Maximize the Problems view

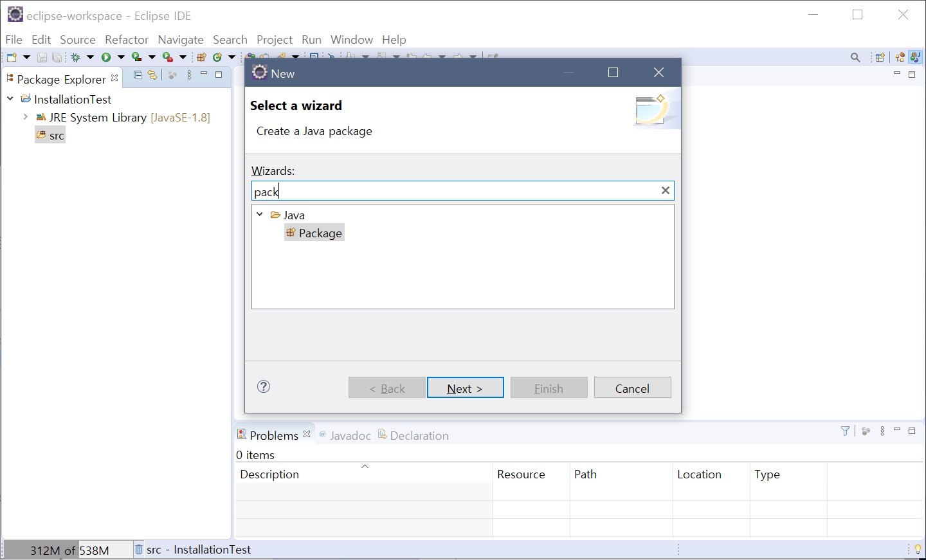(912, 431)
